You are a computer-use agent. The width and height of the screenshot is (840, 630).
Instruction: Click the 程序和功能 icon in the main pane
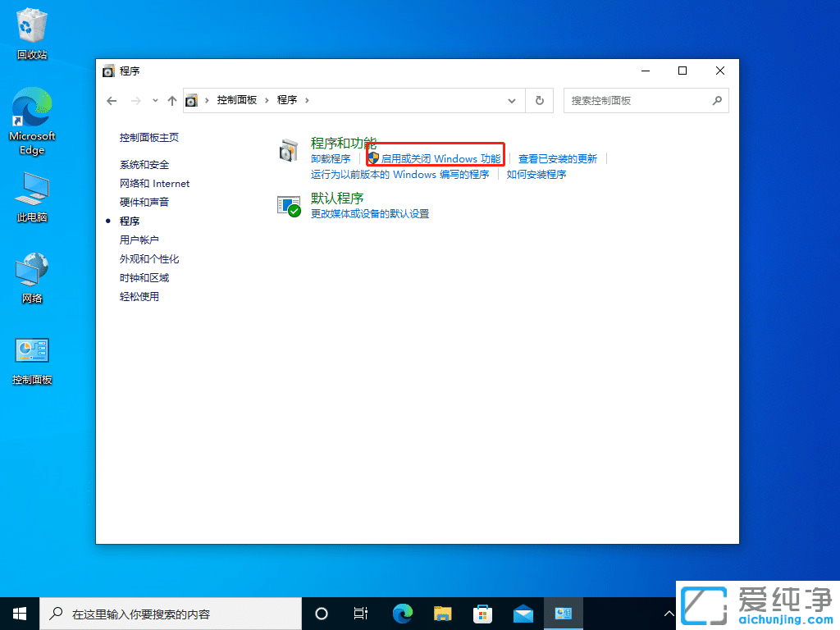tap(290, 151)
